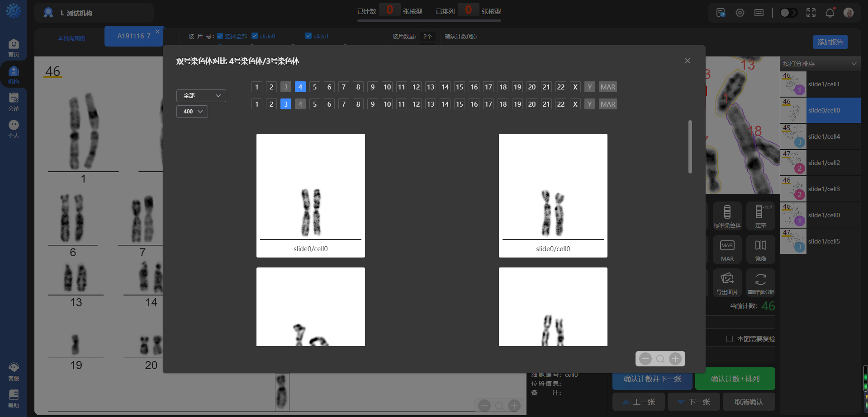Viewport: 868px width, 417px height.
Task: Toggle the dark mode switch in header
Action: click(x=788, y=13)
